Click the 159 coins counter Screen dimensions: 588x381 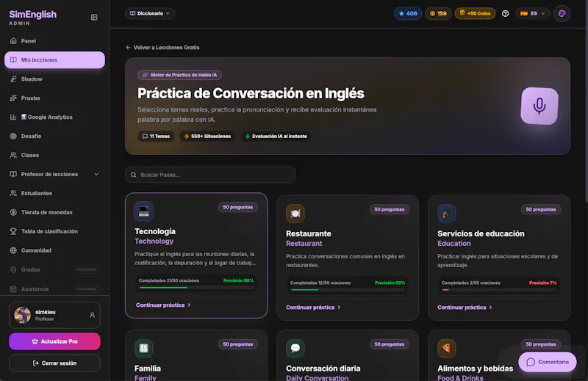(x=438, y=13)
